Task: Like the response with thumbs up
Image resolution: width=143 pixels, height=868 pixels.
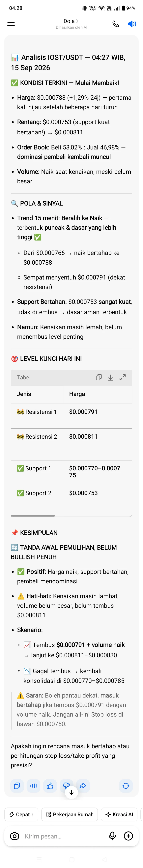Action: (x=50, y=786)
